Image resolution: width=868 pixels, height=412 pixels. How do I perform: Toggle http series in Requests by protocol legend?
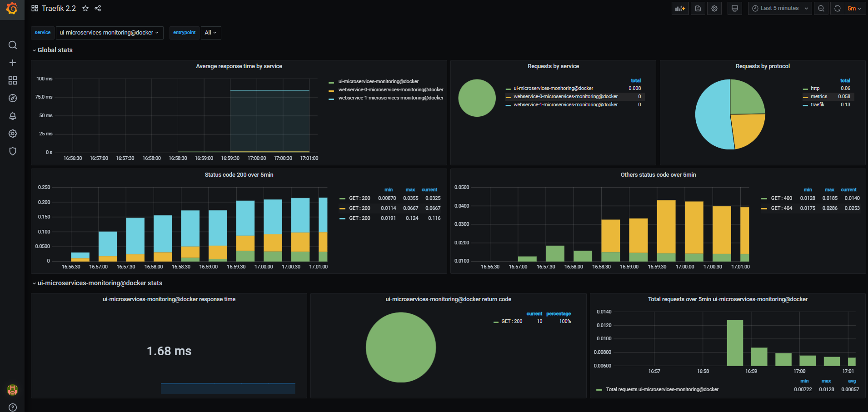pos(815,88)
